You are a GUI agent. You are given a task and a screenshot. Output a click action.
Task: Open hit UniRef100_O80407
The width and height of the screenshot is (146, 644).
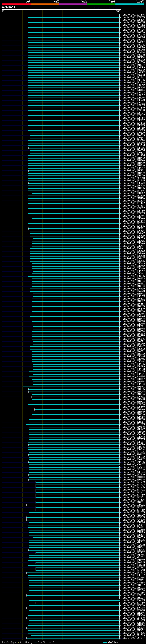(x=133, y=459)
